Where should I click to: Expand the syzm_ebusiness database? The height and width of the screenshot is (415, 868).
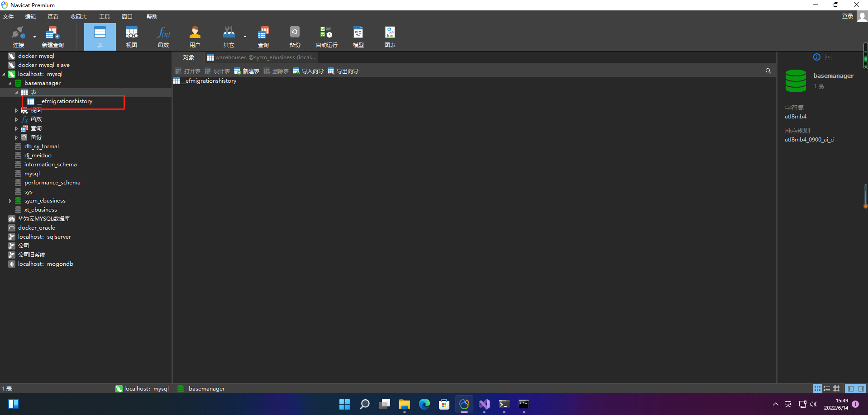[10, 201]
